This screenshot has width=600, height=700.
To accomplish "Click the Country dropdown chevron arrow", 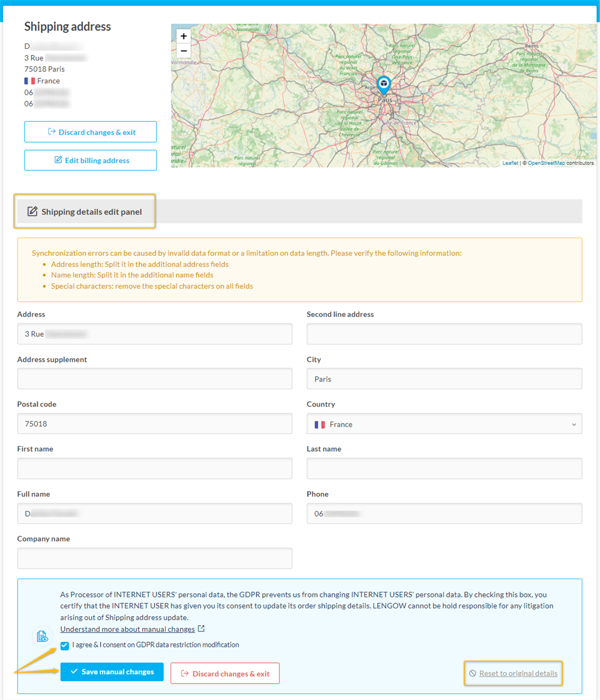I will point(574,424).
